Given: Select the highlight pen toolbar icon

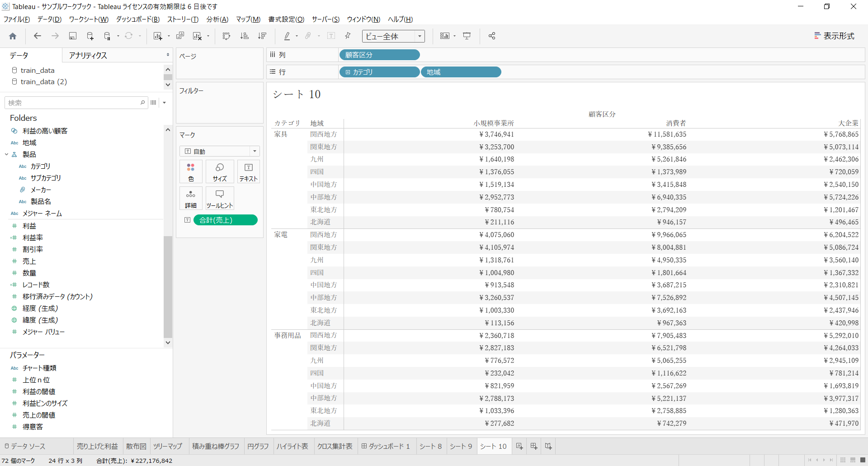Looking at the screenshot, I should 287,36.
